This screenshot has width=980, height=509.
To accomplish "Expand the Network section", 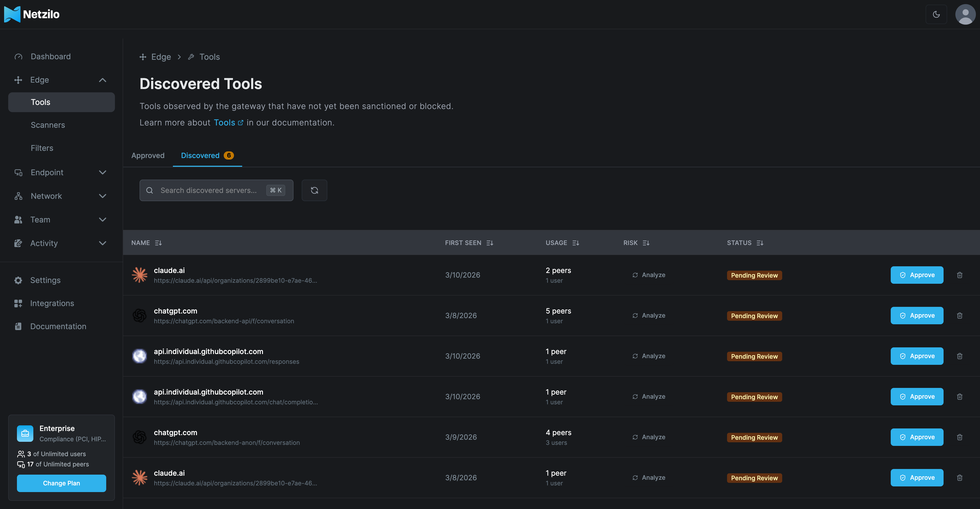I will 102,196.
